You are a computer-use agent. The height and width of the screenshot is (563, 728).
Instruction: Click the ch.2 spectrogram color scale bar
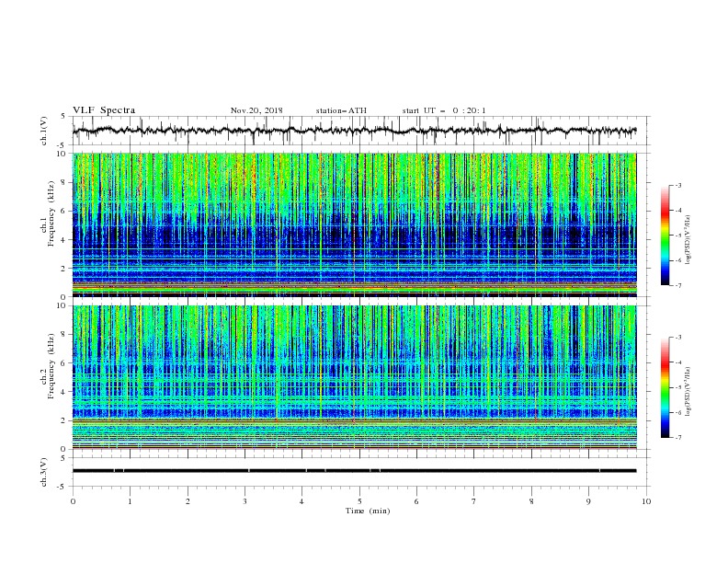click(665, 387)
